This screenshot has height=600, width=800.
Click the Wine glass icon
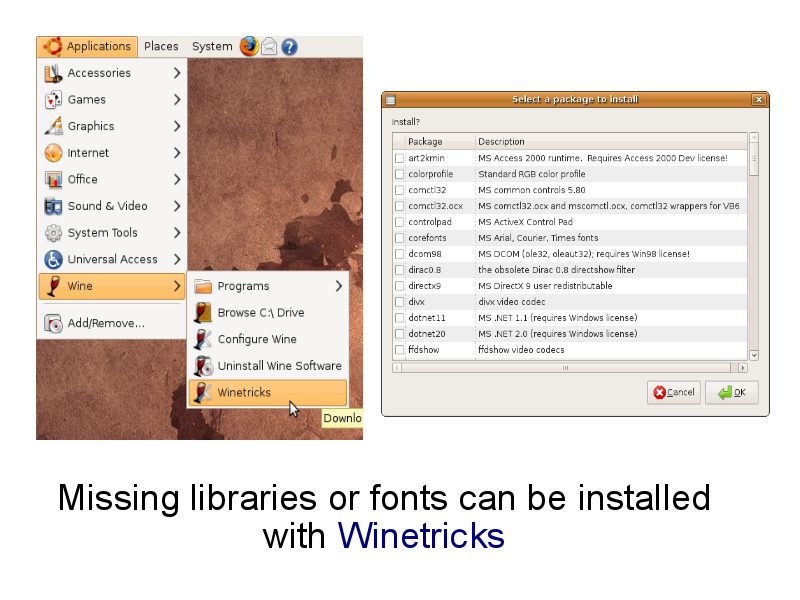[x=53, y=286]
